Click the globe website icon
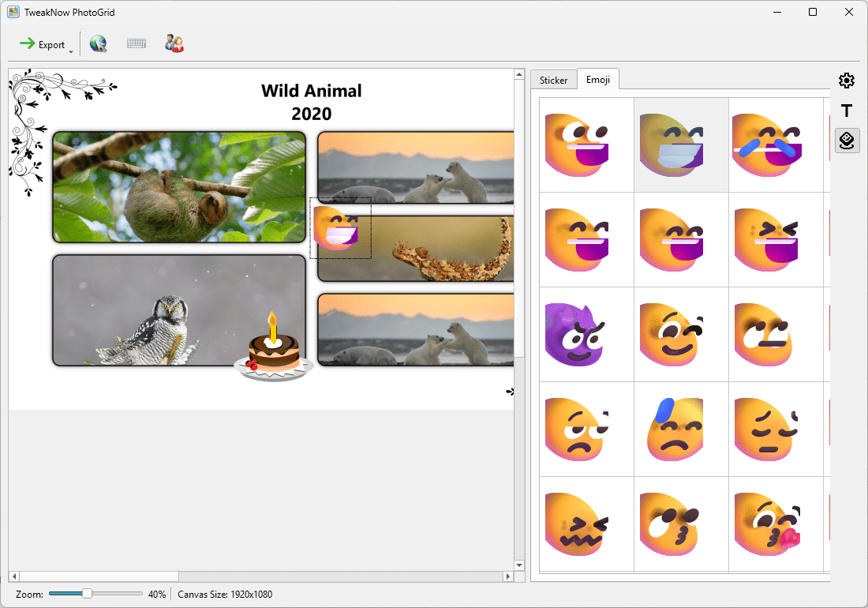Viewport: 868px width, 608px height. click(99, 43)
